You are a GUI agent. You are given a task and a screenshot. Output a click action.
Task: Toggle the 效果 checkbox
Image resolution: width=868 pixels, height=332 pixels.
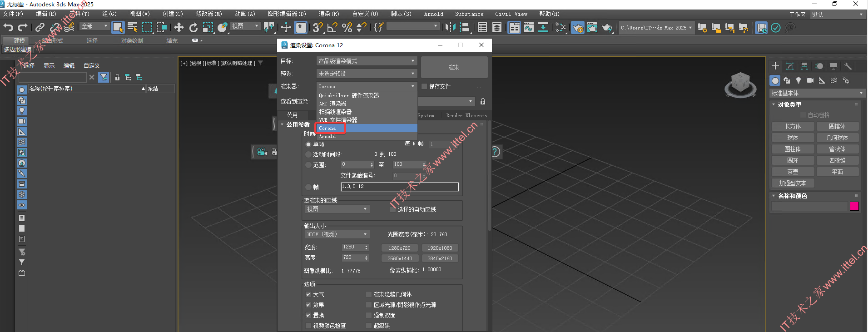coord(308,305)
